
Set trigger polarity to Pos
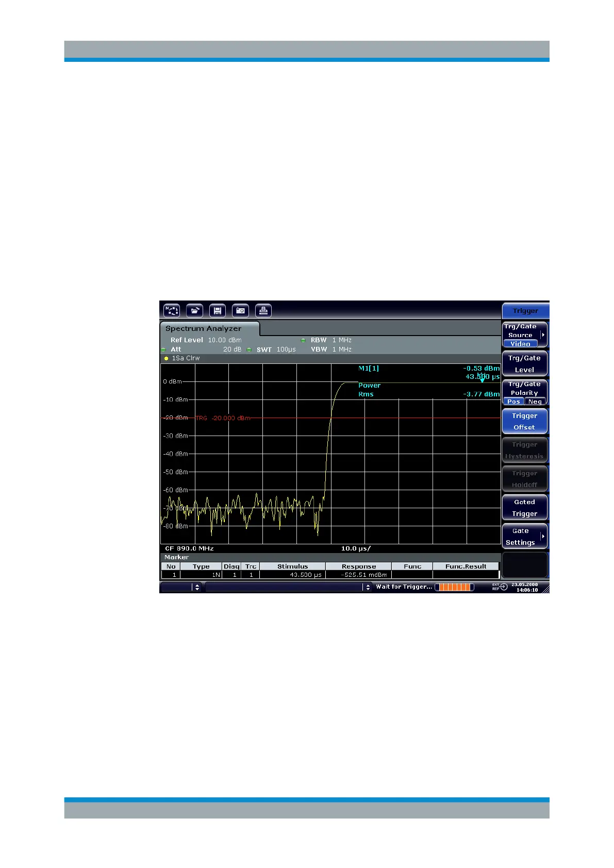(x=513, y=402)
